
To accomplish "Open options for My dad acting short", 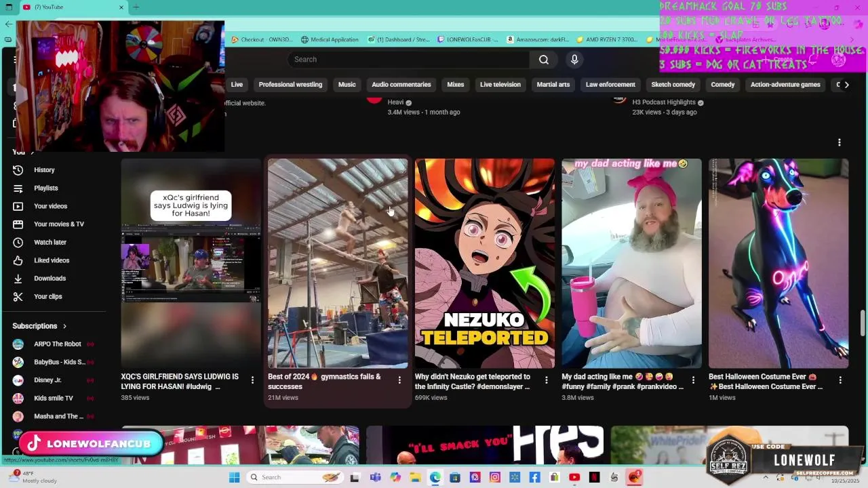I will pyautogui.click(x=693, y=380).
